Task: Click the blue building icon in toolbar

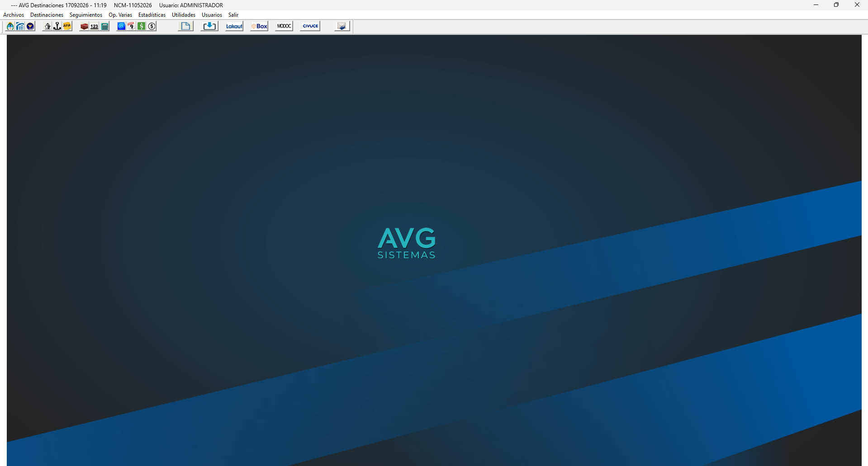Action: click(20, 26)
